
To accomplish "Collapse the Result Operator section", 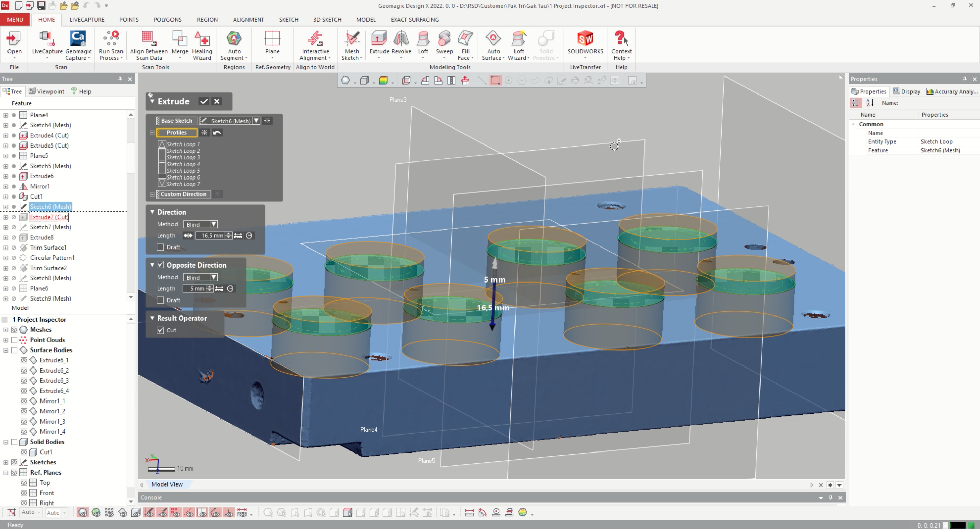I will click(152, 318).
